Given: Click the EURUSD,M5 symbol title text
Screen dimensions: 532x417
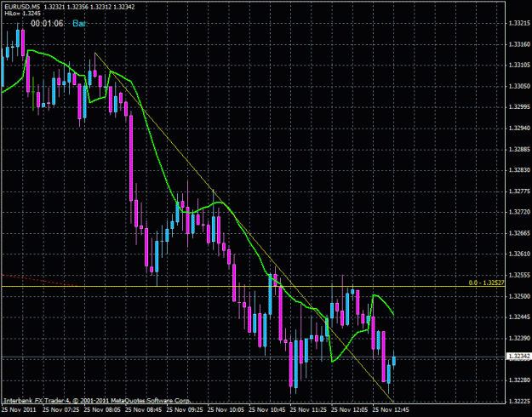Looking at the screenshot, I should click(23, 7).
